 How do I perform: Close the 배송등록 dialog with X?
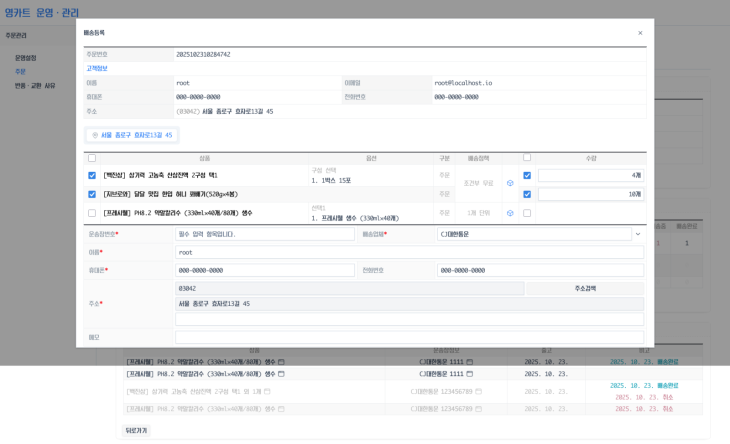pyautogui.click(x=640, y=33)
